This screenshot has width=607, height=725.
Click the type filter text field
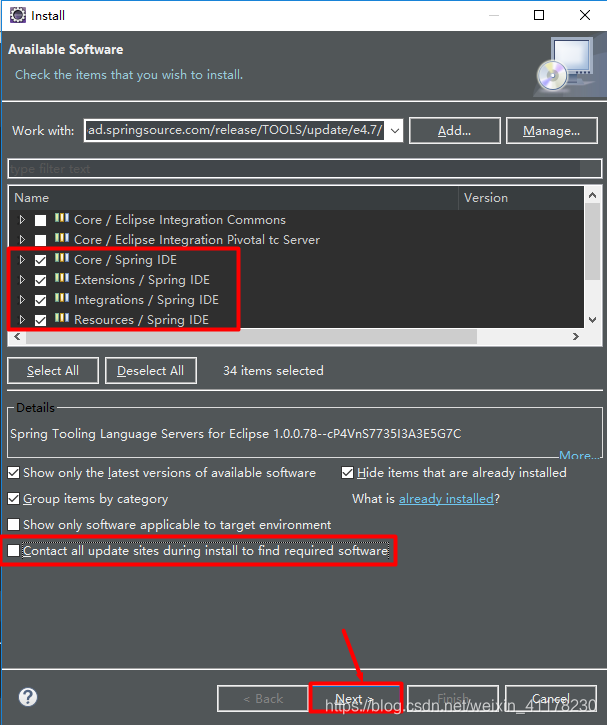click(305, 169)
